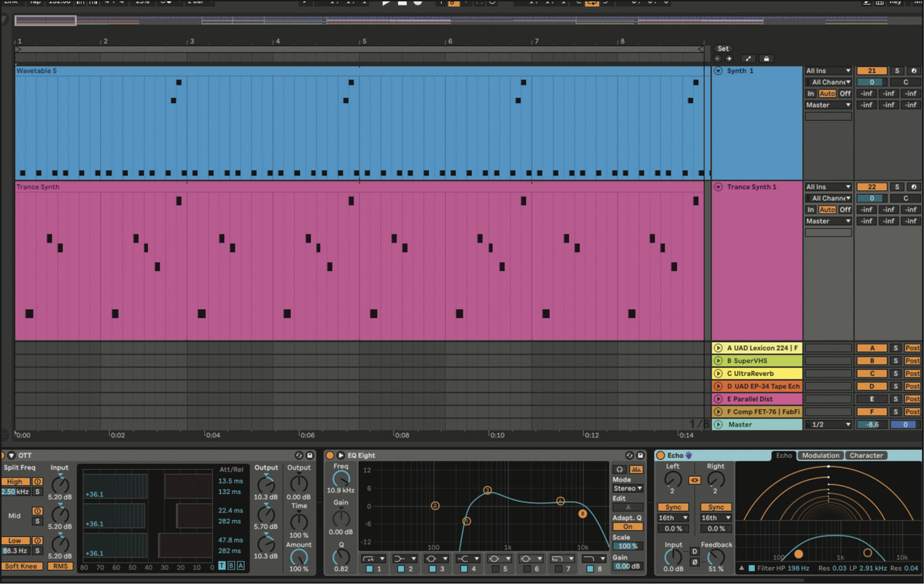Switch to the Modulation tab in Echo
Viewport: 924px width, 584px height.
click(x=820, y=455)
